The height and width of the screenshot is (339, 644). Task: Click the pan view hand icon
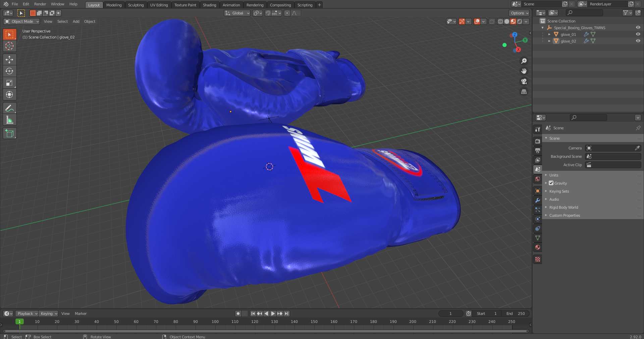pyautogui.click(x=524, y=71)
